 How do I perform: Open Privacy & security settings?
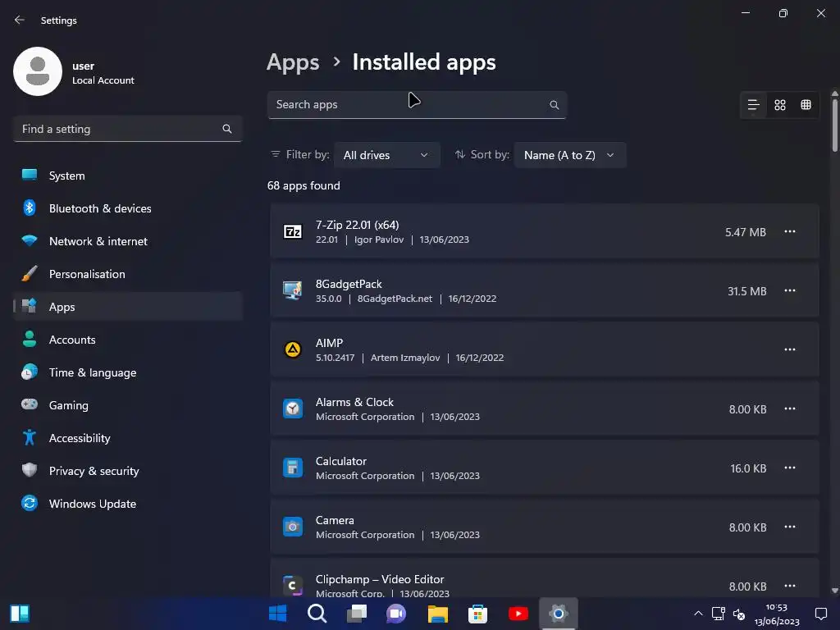point(127,471)
